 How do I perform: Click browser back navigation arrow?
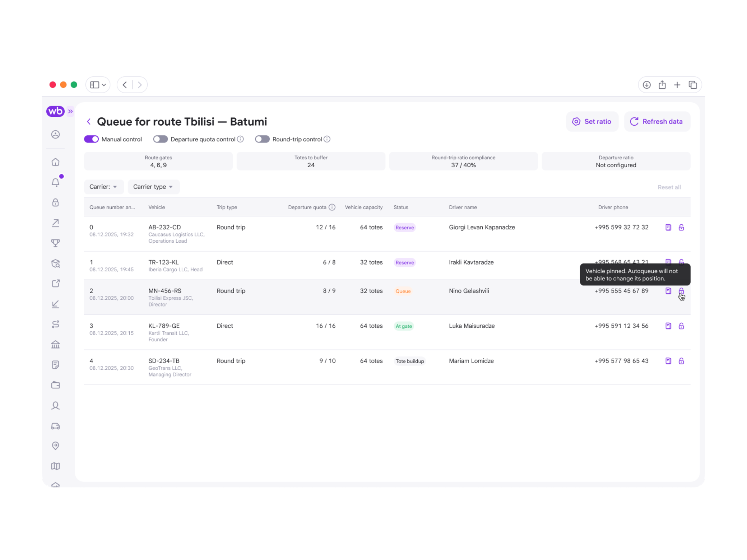coord(125,85)
